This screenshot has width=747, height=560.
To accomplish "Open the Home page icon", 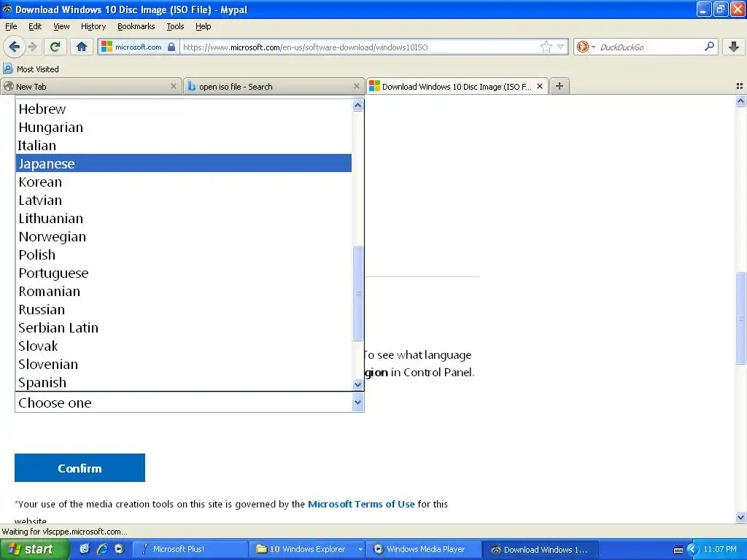I will (x=82, y=47).
